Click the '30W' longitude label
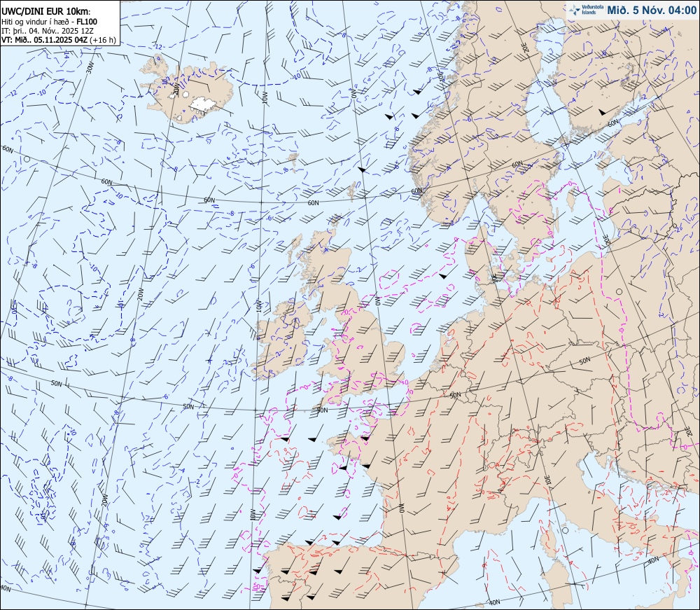The width and height of the screenshot is (700, 610). 90,67
